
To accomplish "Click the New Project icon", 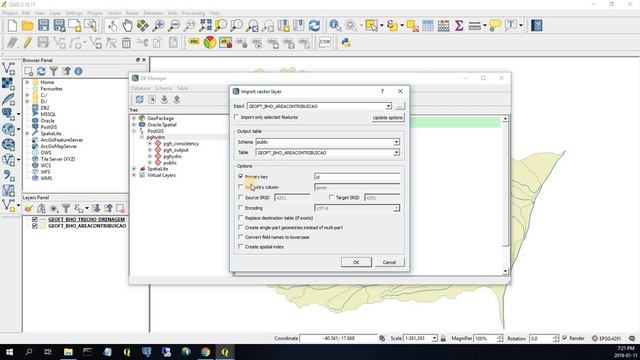I will 12,26.
